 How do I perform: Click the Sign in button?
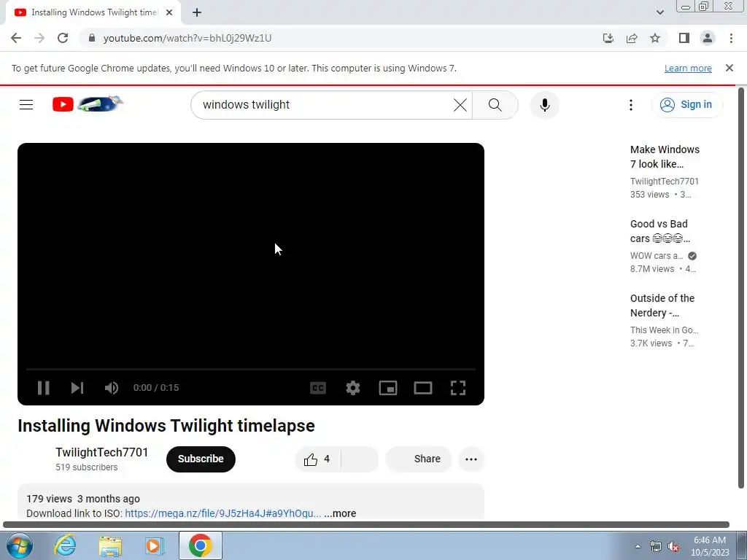[686, 104]
